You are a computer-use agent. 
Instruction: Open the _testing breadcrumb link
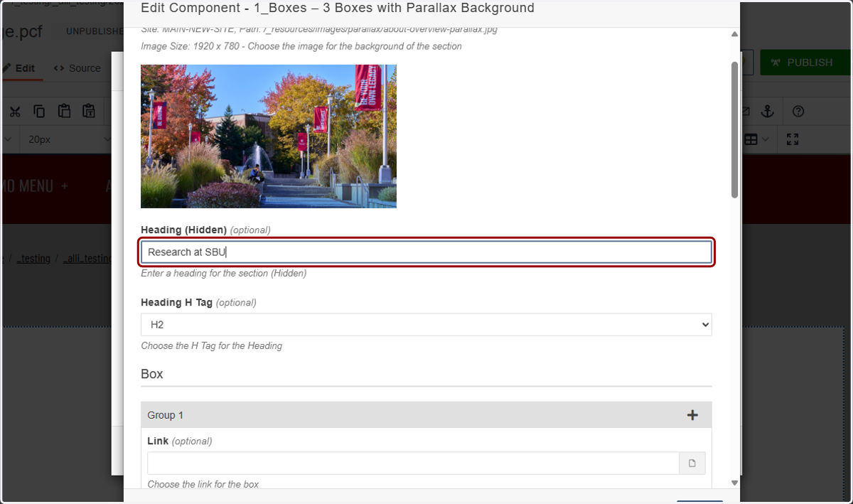33,259
